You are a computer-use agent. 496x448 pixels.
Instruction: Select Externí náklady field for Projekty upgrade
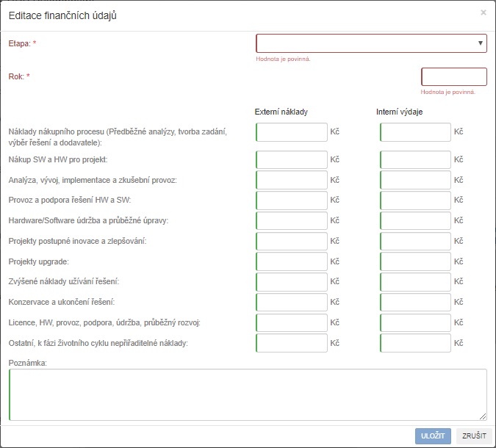[x=292, y=261]
